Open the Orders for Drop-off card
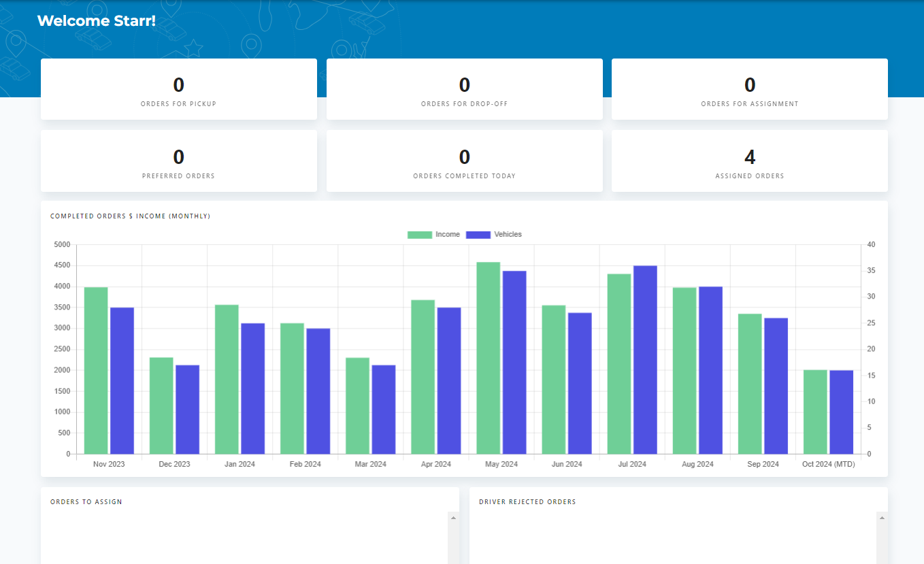Screen dimensions: 924x564 [465, 89]
